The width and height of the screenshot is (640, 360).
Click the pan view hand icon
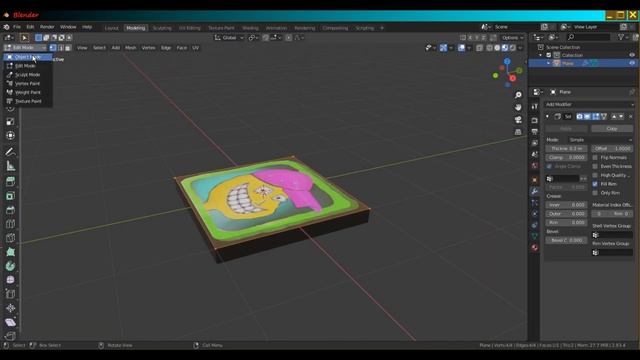(518, 107)
